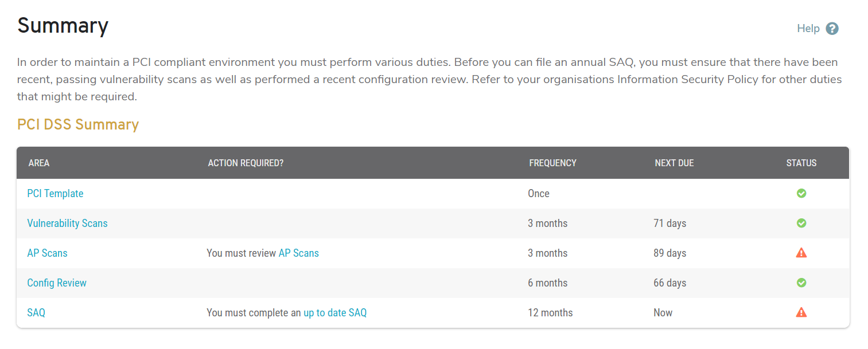Click the ACTION REQUIRED? column header
868x349 pixels.
tap(246, 163)
